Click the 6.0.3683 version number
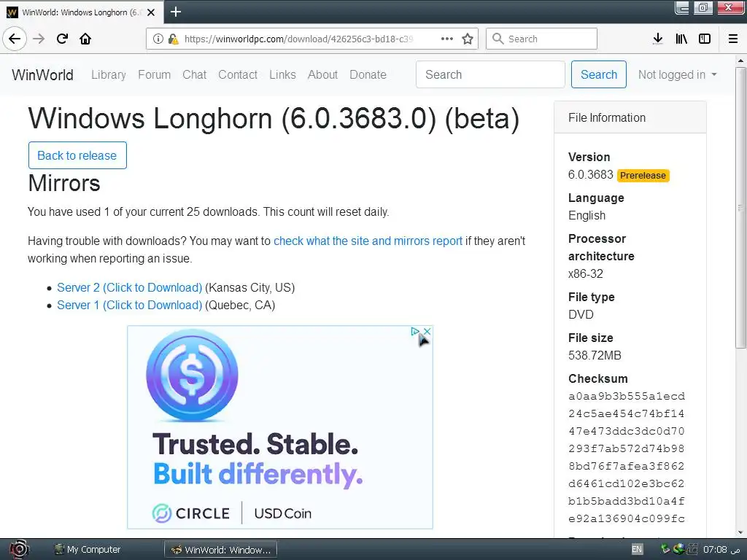 (x=590, y=175)
